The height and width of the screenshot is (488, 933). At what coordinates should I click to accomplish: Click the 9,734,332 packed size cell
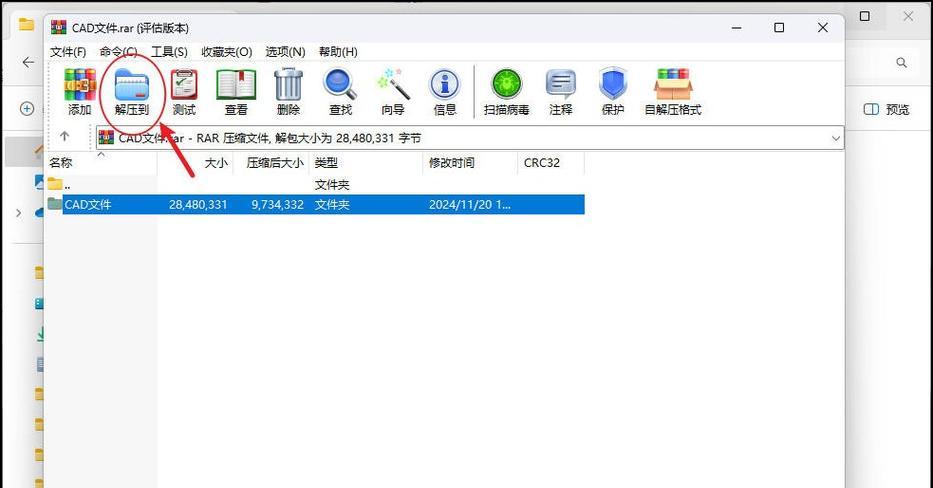pyautogui.click(x=277, y=205)
